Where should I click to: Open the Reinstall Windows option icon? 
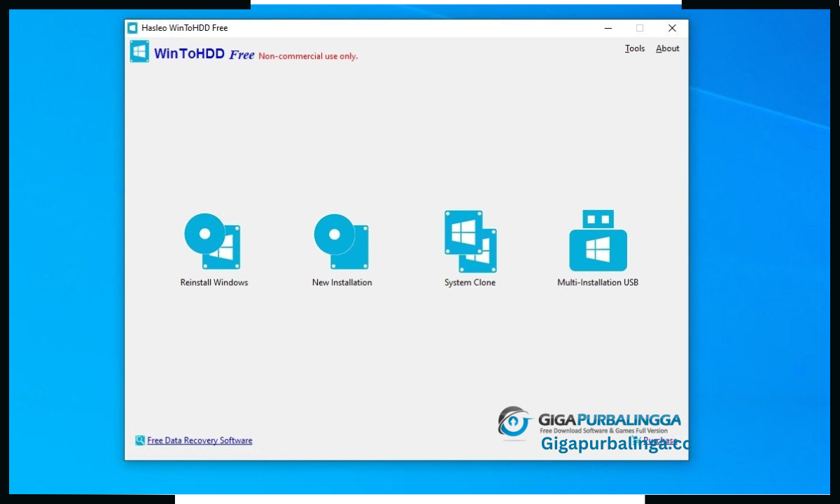pos(213,241)
